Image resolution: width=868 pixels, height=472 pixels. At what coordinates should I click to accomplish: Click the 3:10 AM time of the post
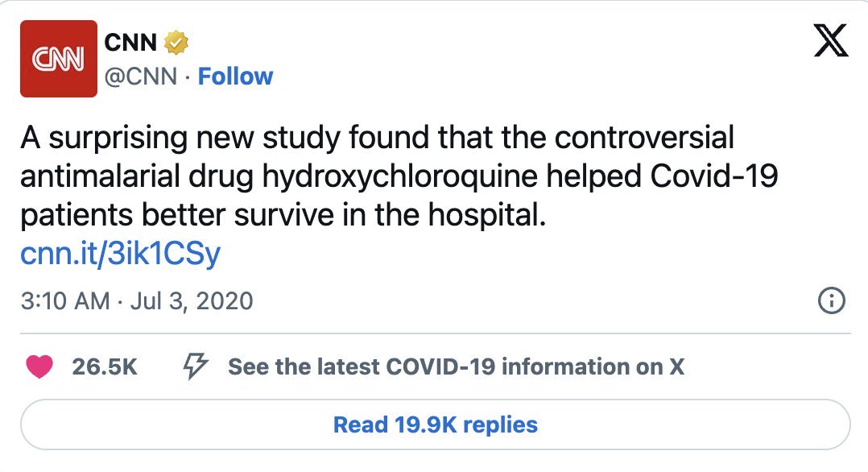point(64,301)
